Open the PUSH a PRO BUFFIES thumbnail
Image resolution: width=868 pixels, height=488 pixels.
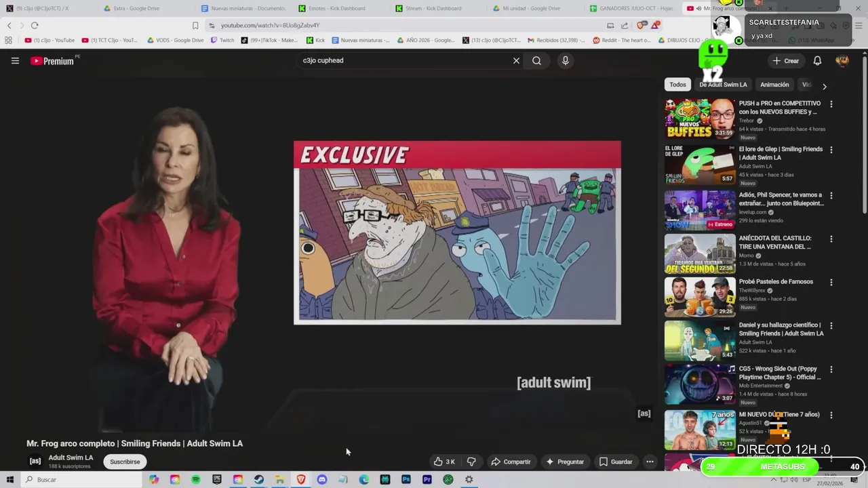(700, 119)
